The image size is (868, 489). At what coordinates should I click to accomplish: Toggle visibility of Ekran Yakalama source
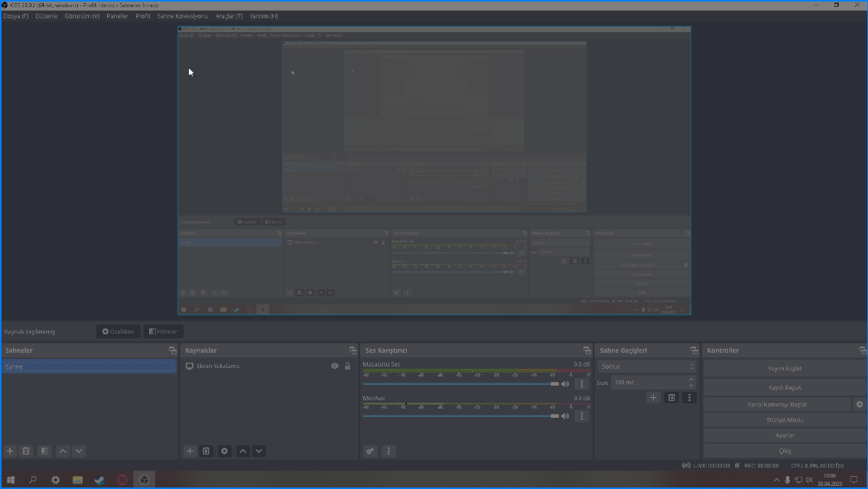[x=335, y=366]
